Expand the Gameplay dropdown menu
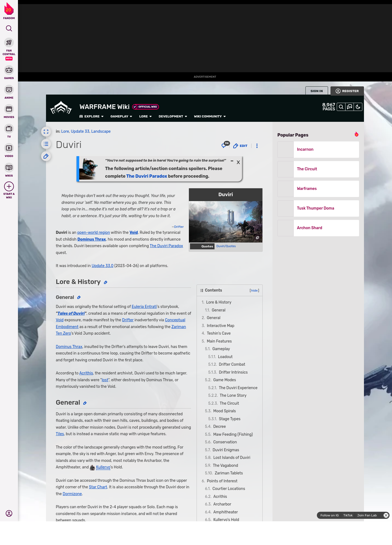 coord(121,116)
